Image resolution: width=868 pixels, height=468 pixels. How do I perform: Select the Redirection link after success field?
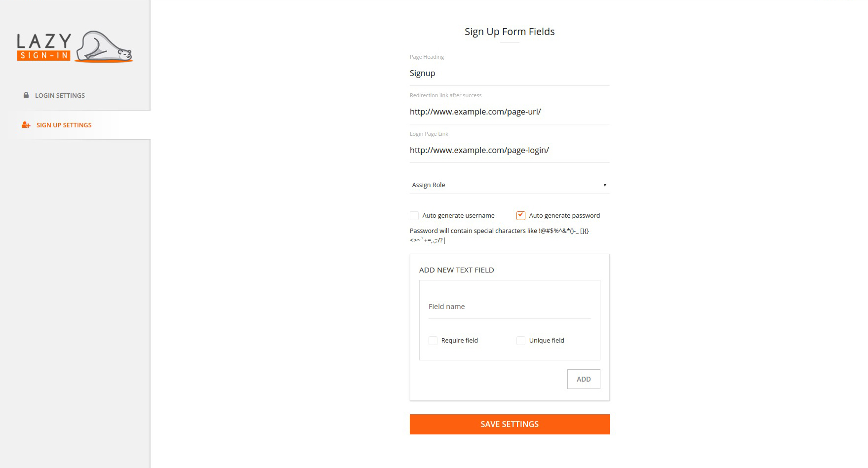[x=509, y=112]
